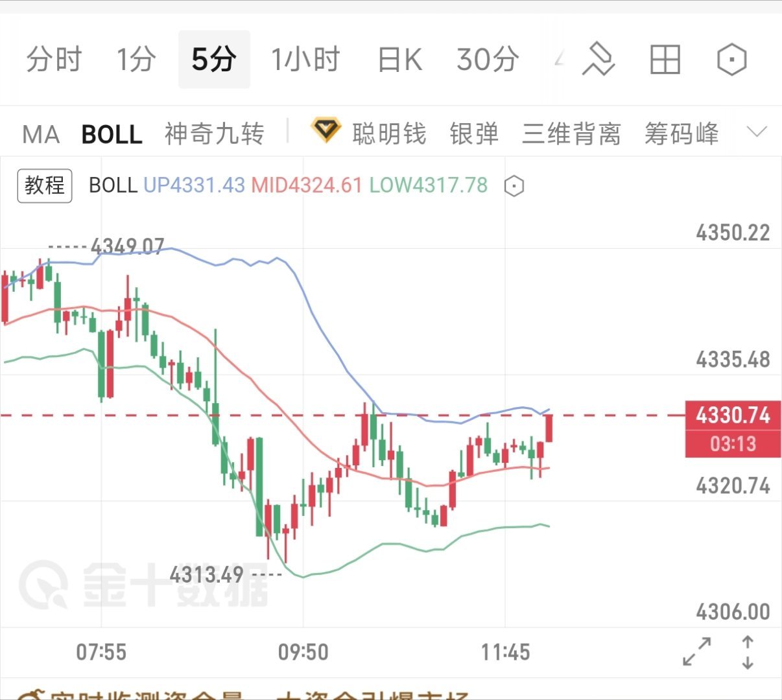Tap the vertical up-down arrows icon
The width and height of the screenshot is (782, 700).
pos(748,652)
